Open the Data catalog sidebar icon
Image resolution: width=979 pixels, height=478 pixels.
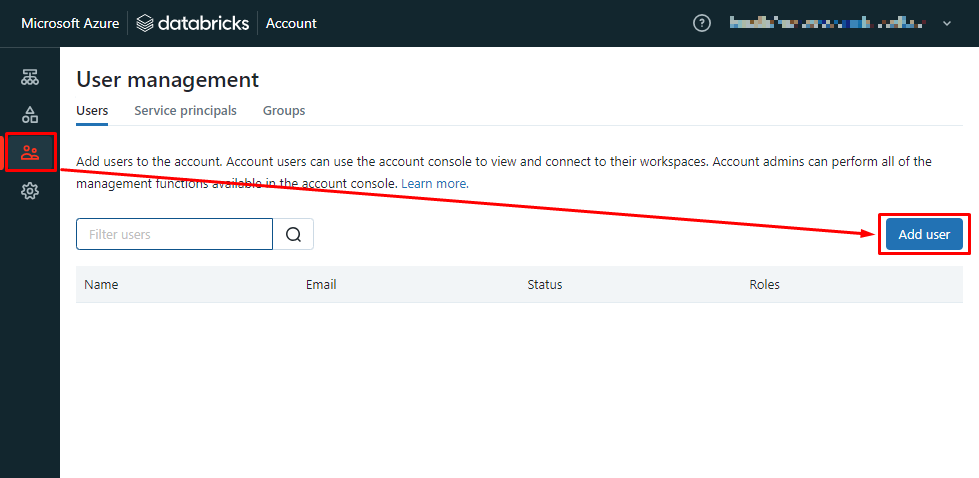(x=30, y=115)
